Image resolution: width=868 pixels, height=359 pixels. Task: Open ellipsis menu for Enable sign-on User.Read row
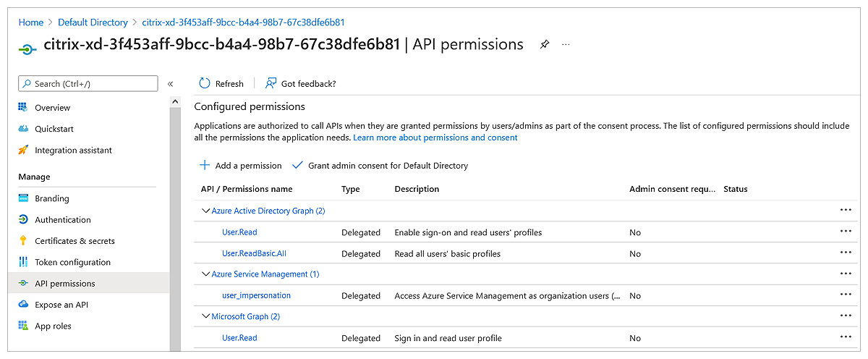pos(846,232)
